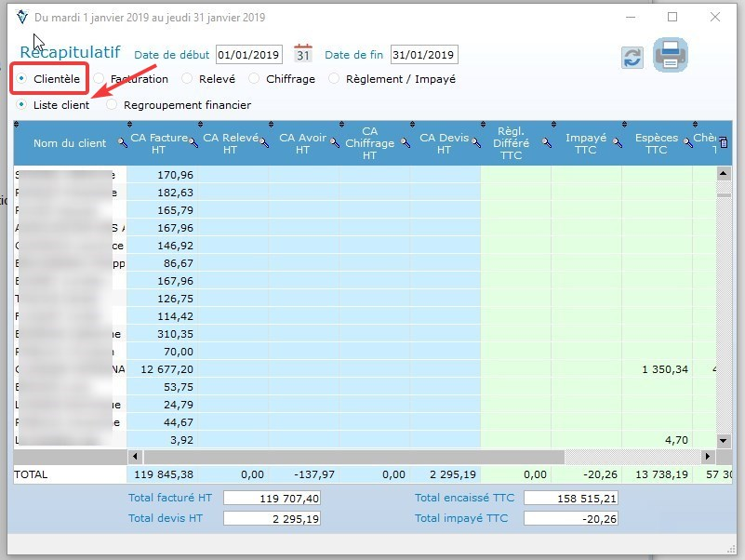Click the 2 295,19 total row cell
This screenshot has width=745, height=560.
point(446,474)
